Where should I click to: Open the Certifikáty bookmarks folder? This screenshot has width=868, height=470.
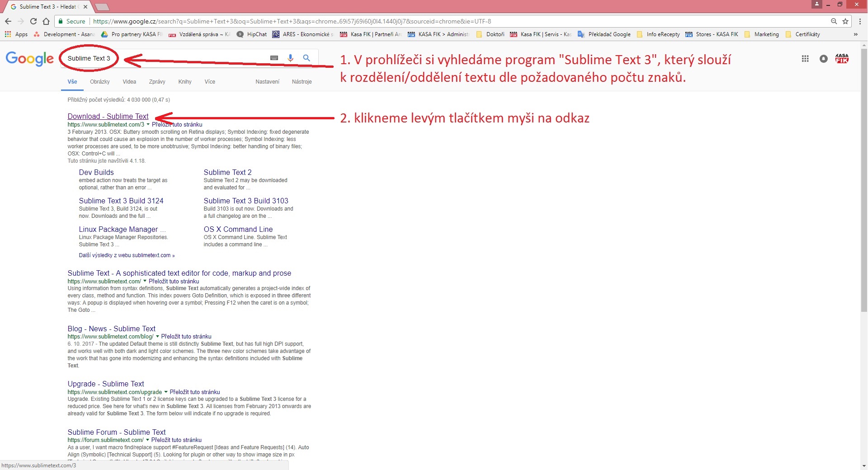click(x=802, y=34)
